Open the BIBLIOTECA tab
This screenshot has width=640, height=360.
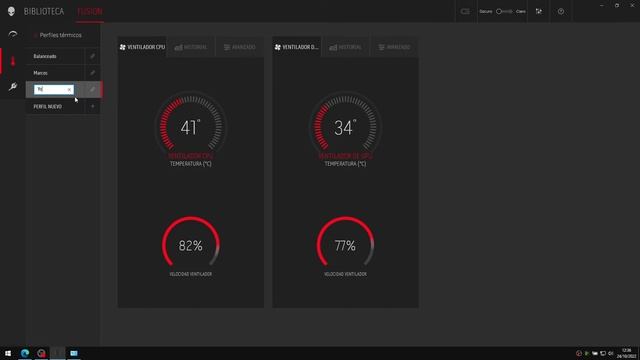(44, 11)
